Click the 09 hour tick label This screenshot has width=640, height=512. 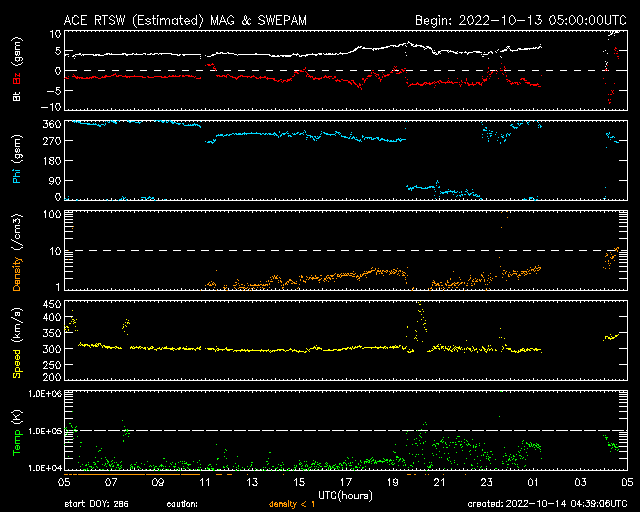pos(158,481)
